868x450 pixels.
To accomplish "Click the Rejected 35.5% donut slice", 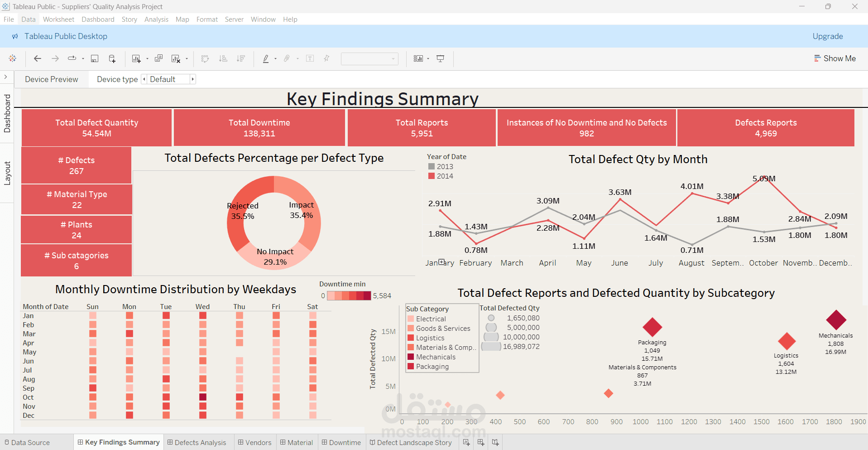I will (242, 212).
